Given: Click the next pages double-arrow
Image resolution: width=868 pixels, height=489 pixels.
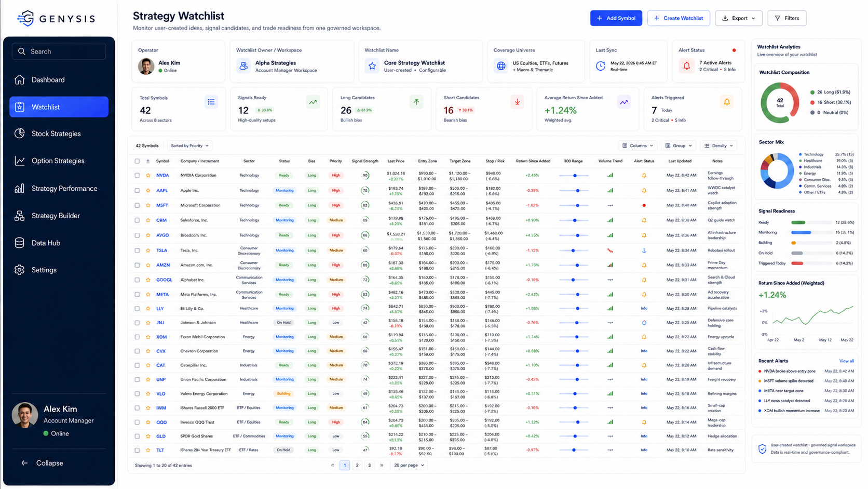Looking at the screenshot, I should click(382, 465).
